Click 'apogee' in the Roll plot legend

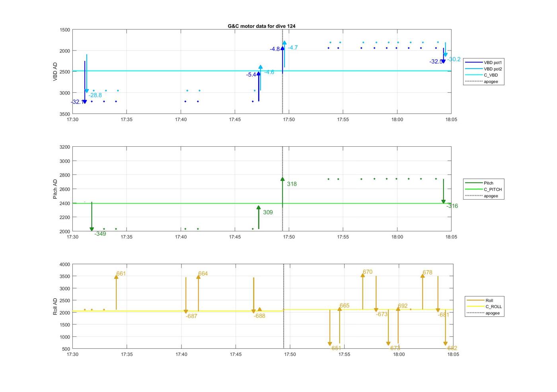coord(483,313)
